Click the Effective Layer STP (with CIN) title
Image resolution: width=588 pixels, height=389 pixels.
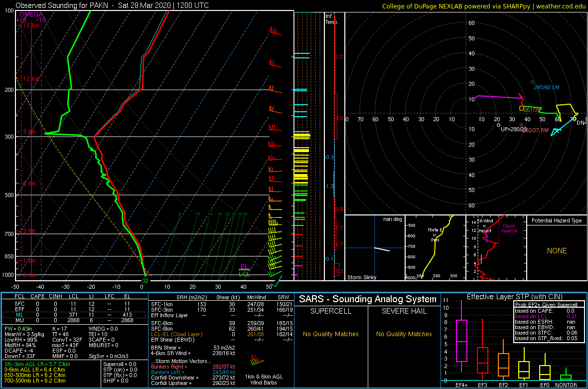tap(514, 297)
